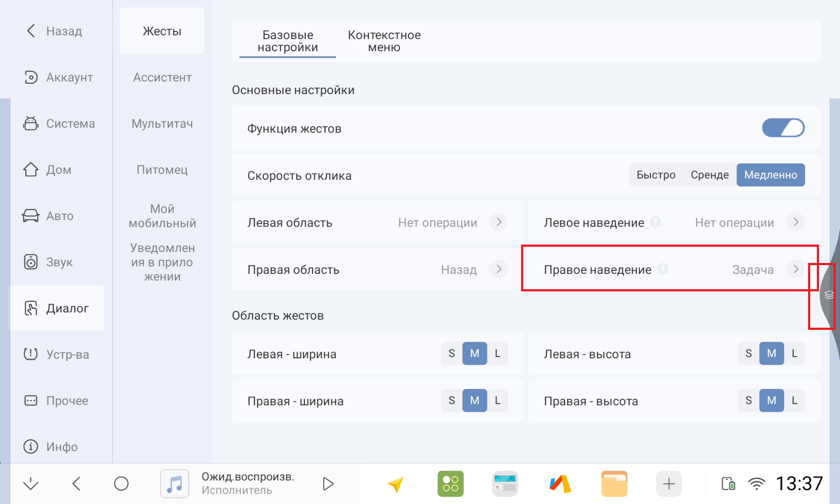Go back with the Назад arrow icon
840x504 pixels.
(31, 31)
